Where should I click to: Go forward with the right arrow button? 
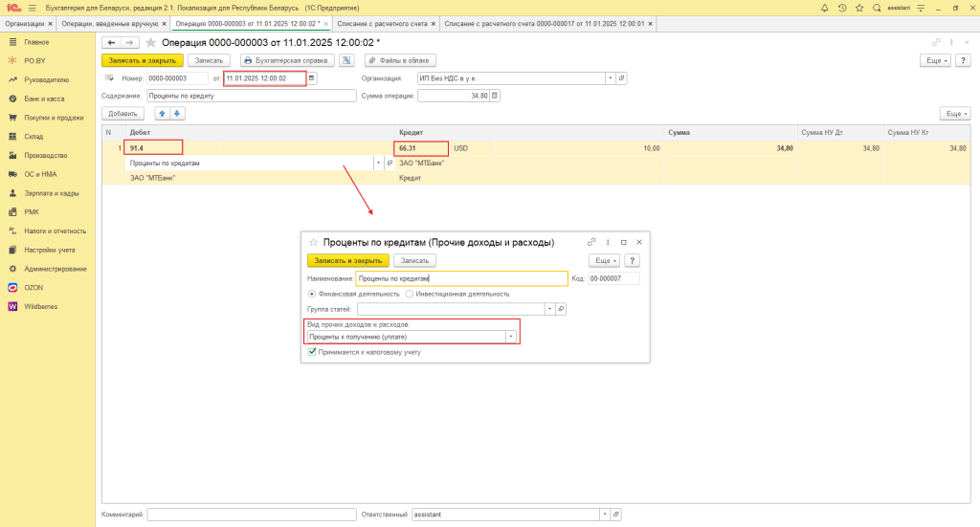[129, 42]
